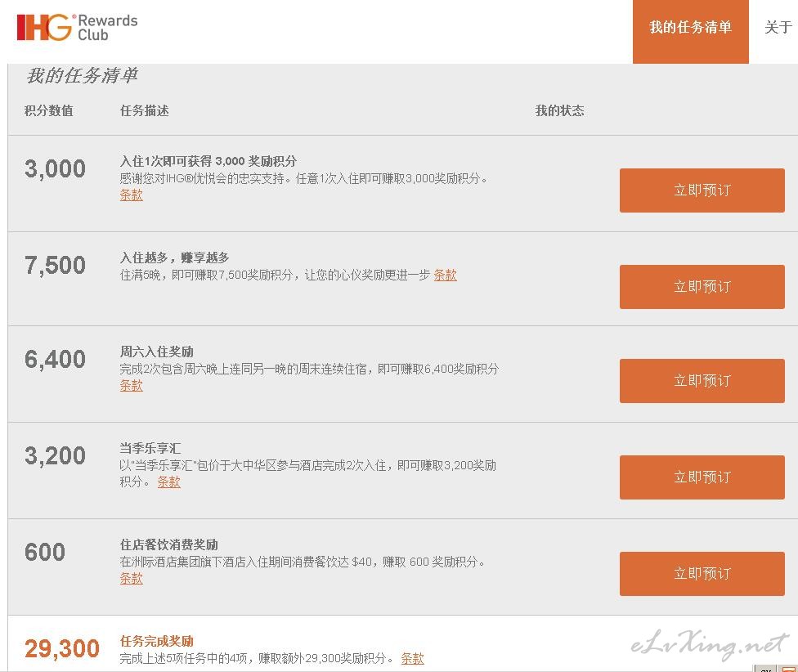Switch to the 关于 tab
This screenshot has width=798, height=672.
[x=778, y=27]
